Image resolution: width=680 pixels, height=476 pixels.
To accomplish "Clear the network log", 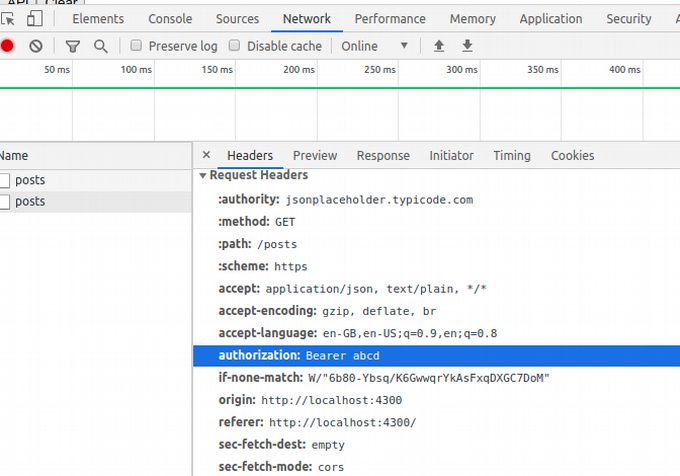I will pos(36,46).
